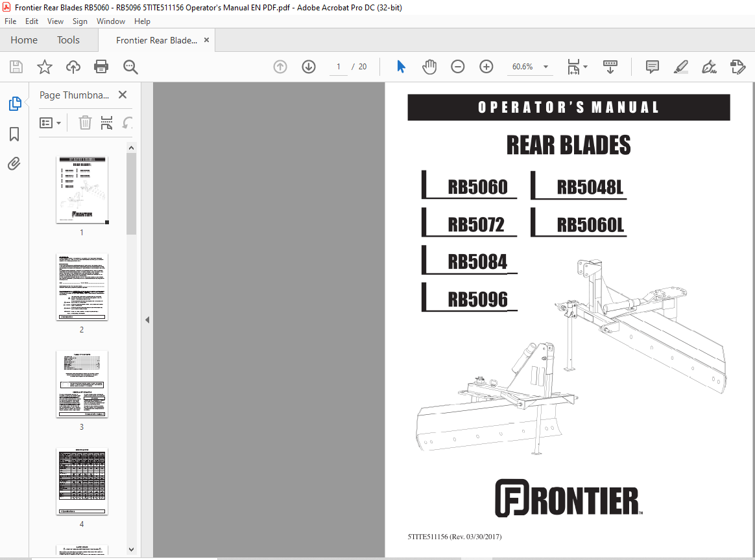Switch to the Home tab
Image resolution: width=755 pixels, height=560 pixels.
24,40
